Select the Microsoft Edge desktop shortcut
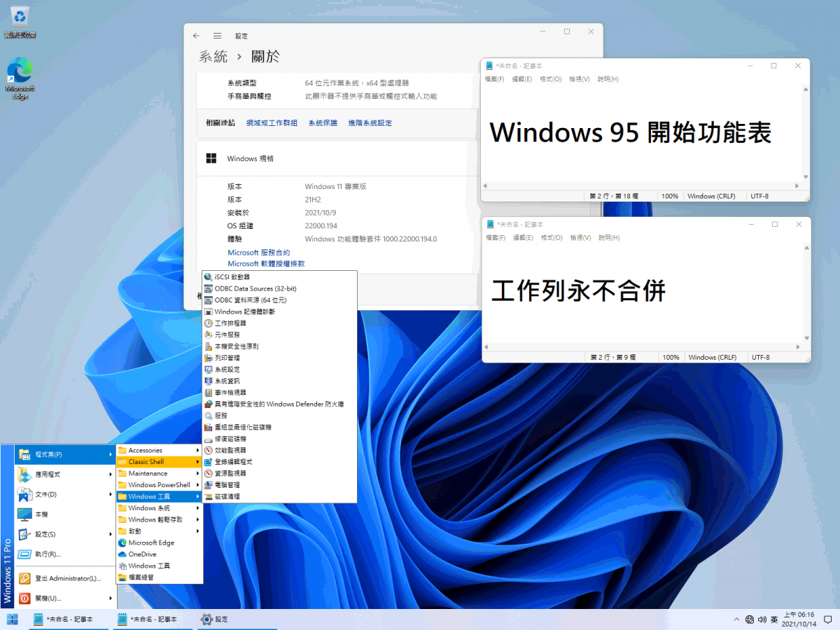 coord(20,78)
